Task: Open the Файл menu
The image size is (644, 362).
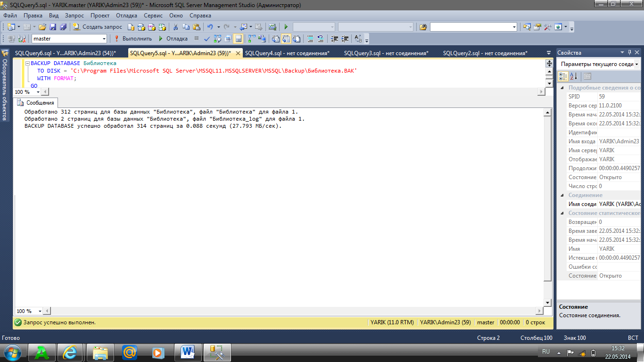Action: pyautogui.click(x=10, y=15)
